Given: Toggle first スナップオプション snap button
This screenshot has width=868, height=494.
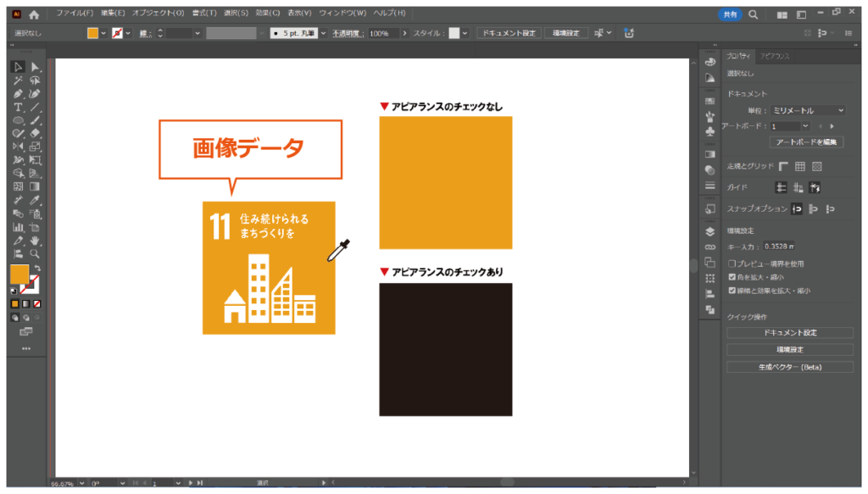Looking at the screenshot, I should pos(797,209).
